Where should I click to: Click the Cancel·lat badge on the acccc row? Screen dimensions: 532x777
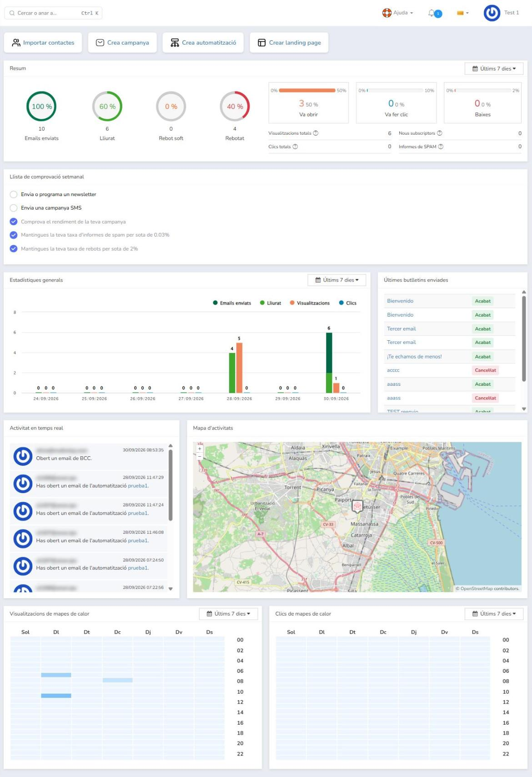[x=485, y=370]
